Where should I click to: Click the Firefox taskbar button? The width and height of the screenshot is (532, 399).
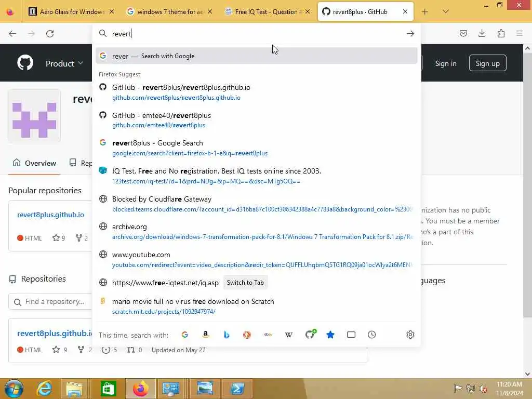pyautogui.click(x=140, y=389)
